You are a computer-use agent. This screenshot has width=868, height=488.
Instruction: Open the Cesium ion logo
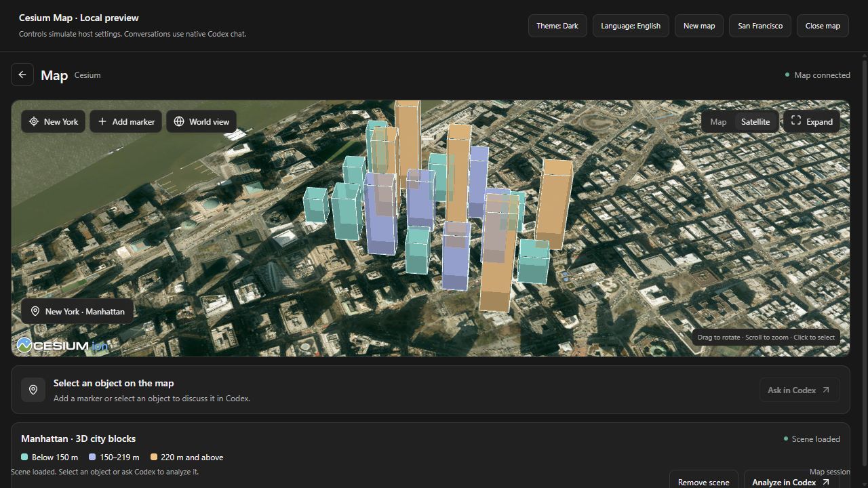[62, 346]
